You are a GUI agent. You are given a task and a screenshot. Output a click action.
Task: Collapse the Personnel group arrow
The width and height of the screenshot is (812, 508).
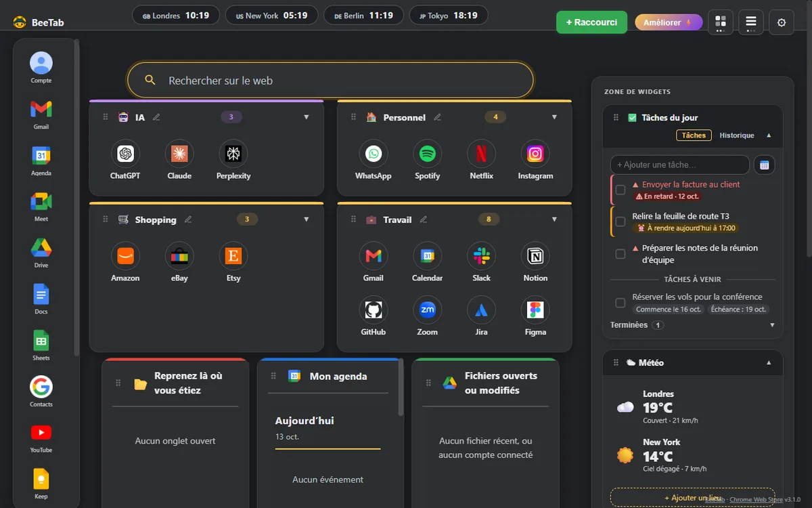(x=554, y=117)
